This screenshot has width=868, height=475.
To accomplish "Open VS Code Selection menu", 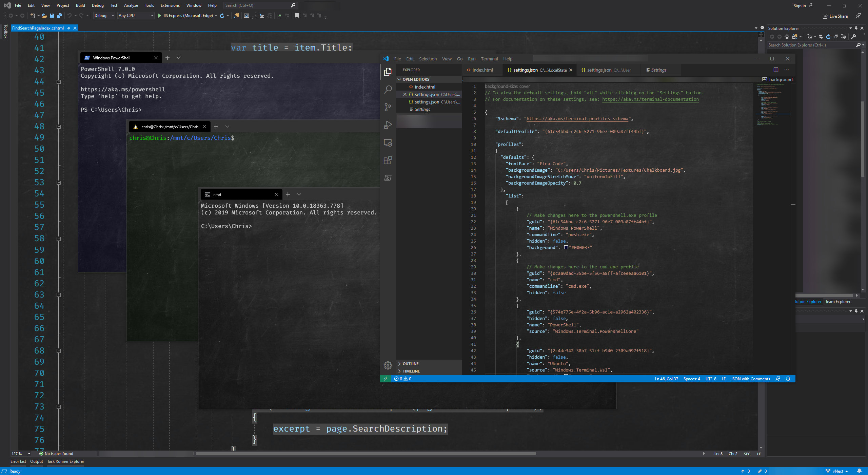I will (428, 59).
